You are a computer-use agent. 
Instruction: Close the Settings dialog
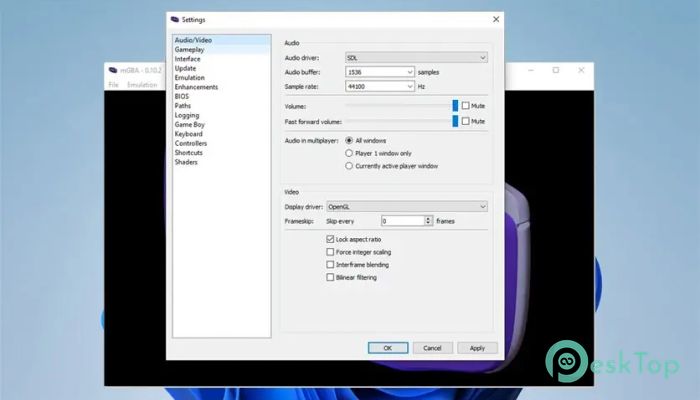tap(496, 19)
